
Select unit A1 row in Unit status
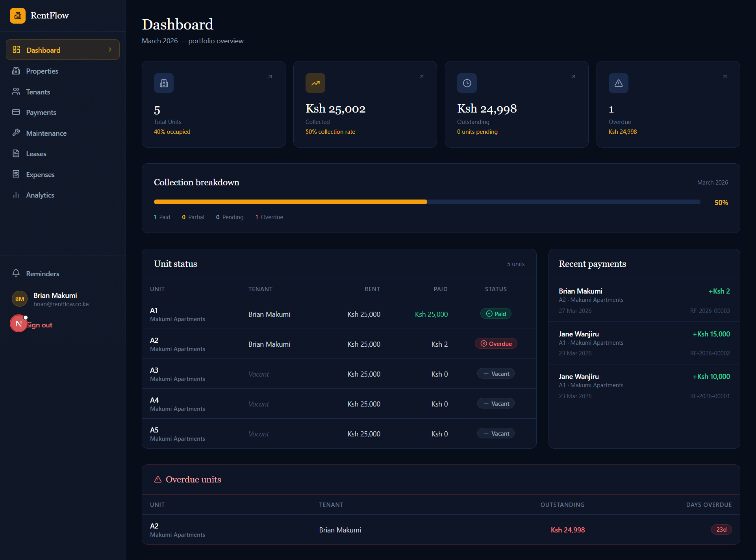[x=339, y=314]
